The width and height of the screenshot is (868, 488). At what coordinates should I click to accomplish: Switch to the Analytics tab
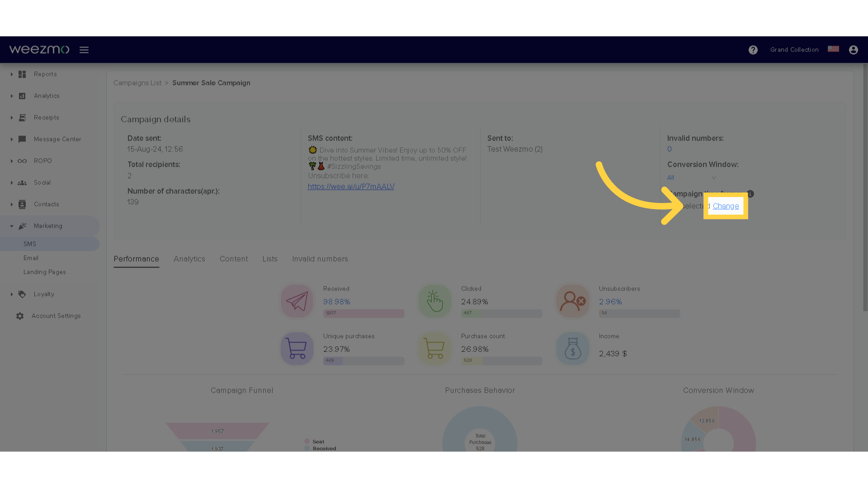click(189, 259)
